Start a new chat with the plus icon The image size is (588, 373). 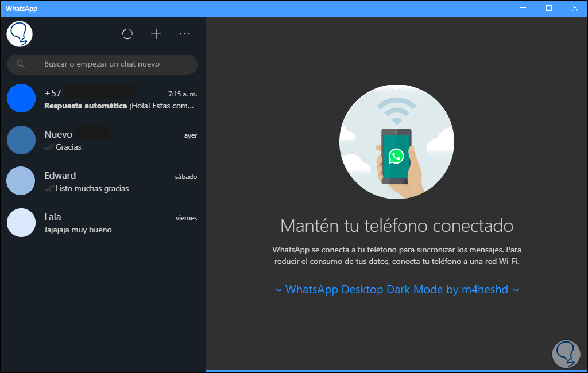156,34
